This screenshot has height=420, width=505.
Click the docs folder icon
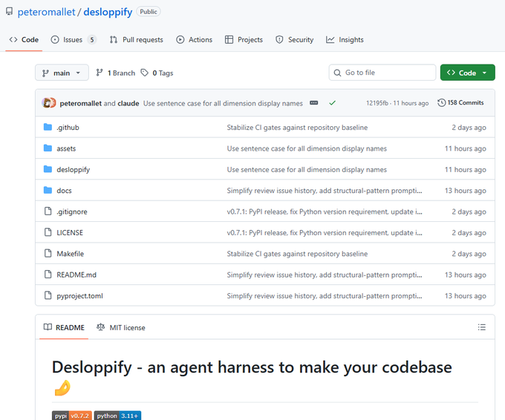coord(48,190)
